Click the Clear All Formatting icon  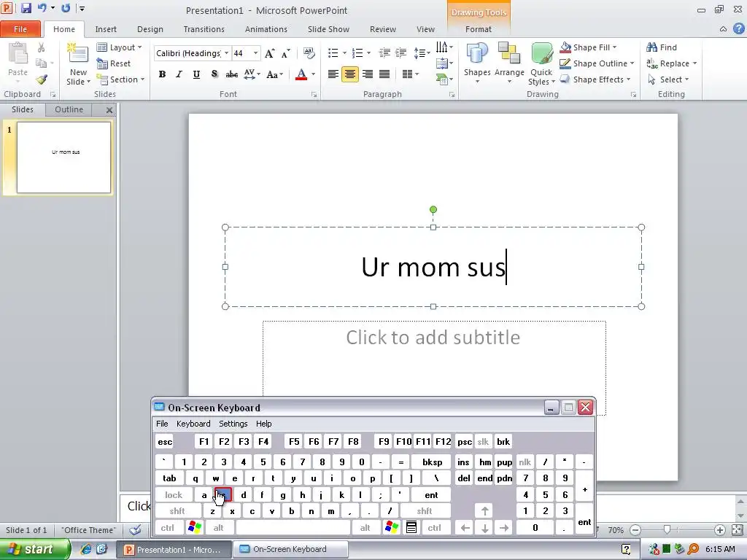(x=309, y=53)
